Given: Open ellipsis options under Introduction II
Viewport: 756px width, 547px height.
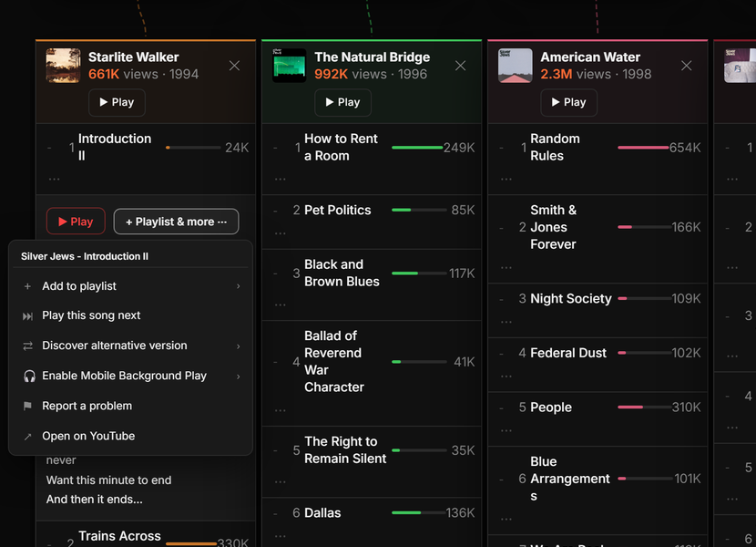Looking at the screenshot, I should click(54, 179).
